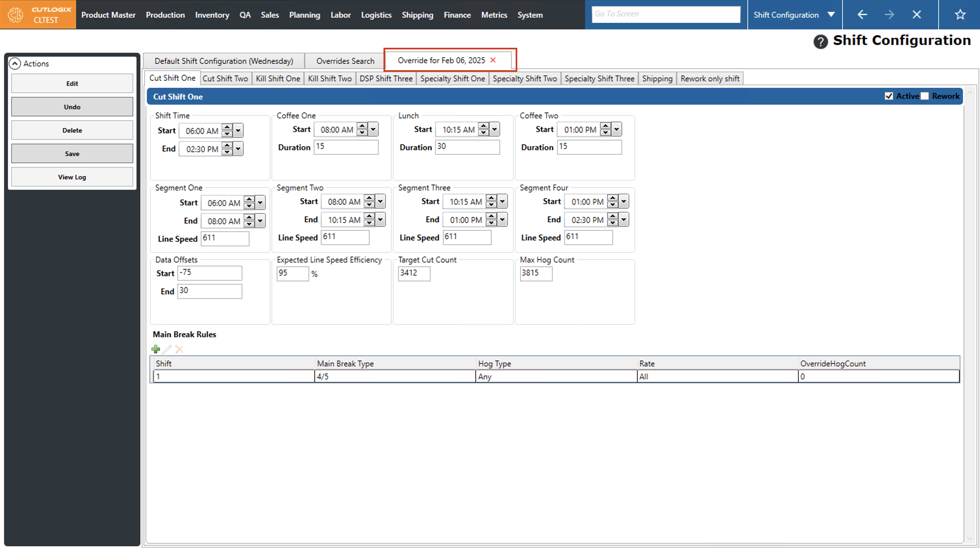Click the Save button
980x549 pixels.
coord(72,154)
